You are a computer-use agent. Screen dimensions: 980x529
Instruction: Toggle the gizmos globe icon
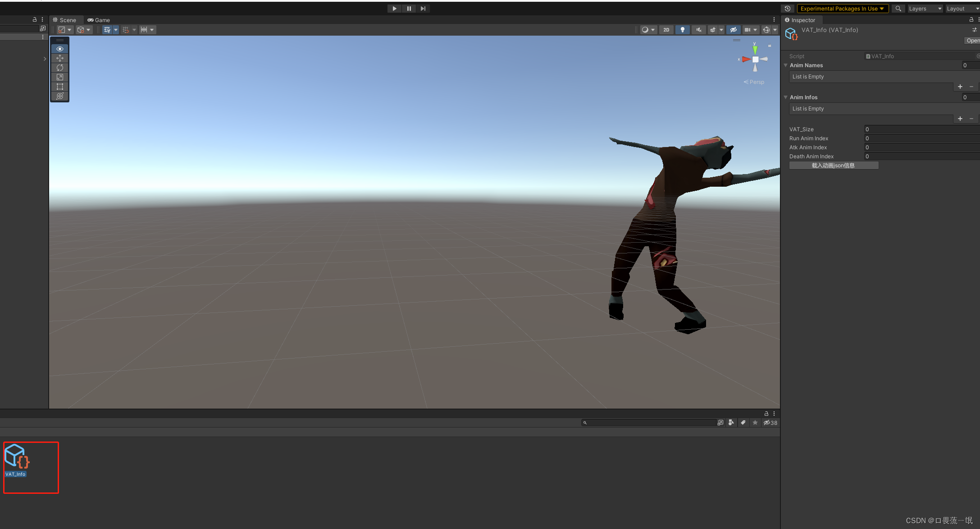point(766,30)
